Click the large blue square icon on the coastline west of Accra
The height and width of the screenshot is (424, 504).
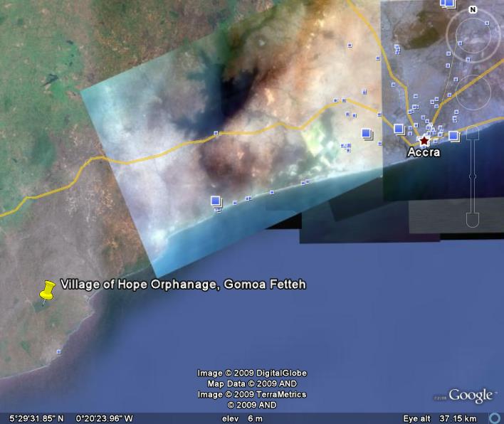pyautogui.click(x=216, y=202)
